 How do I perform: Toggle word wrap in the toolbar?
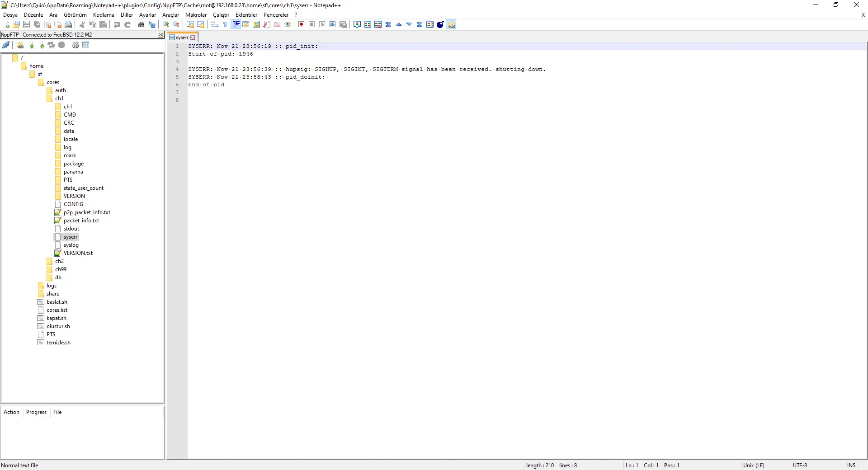(x=214, y=24)
